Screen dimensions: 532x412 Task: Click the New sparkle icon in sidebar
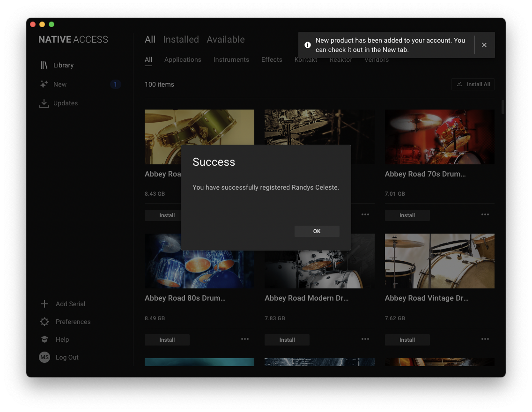[44, 84]
